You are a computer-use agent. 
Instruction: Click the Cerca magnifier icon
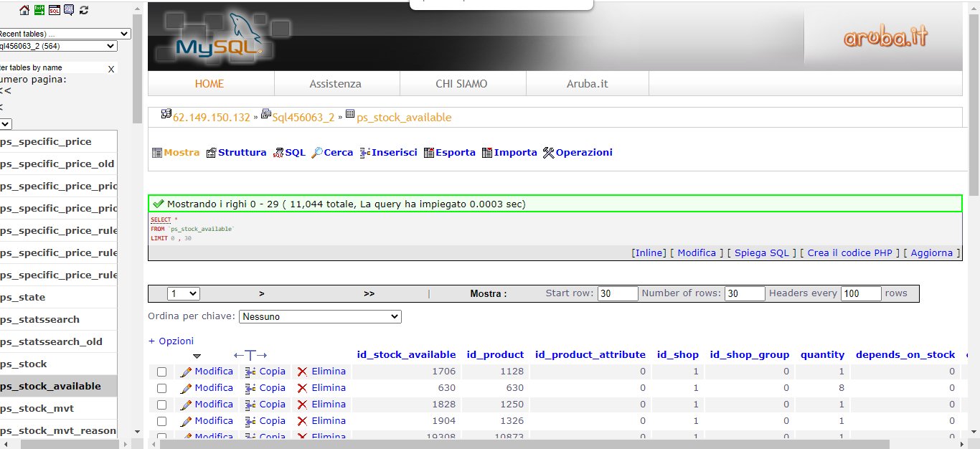coord(316,153)
